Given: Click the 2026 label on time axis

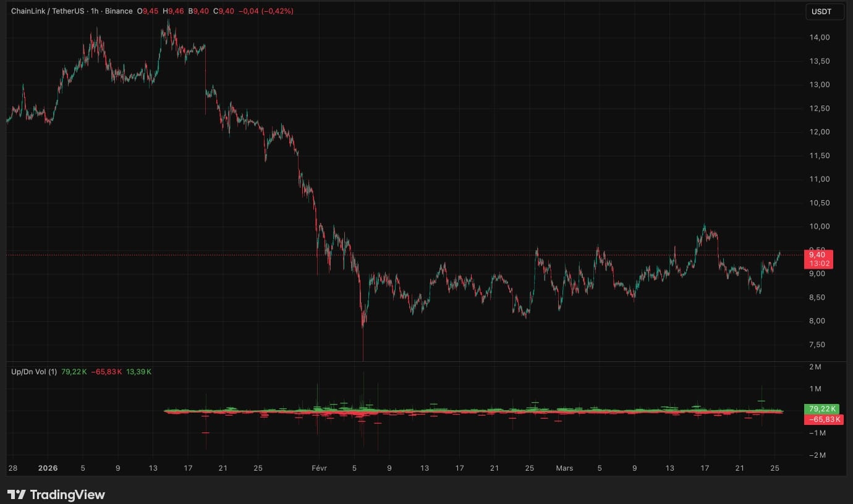Looking at the screenshot, I should pos(48,468).
